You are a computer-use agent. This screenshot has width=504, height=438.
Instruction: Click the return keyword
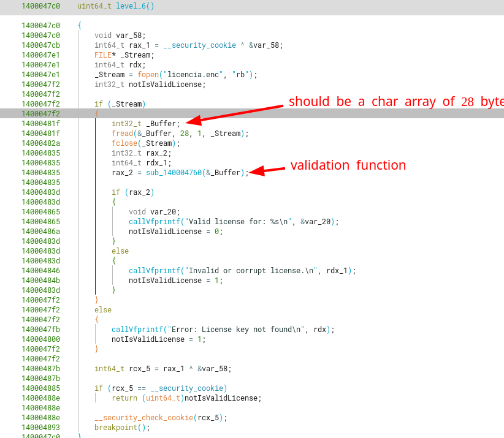pos(124,398)
